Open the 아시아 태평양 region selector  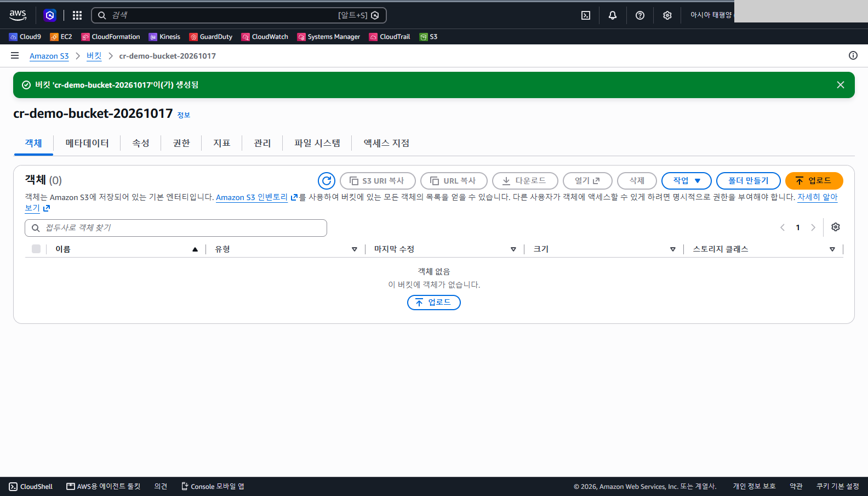tap(711, 15)
